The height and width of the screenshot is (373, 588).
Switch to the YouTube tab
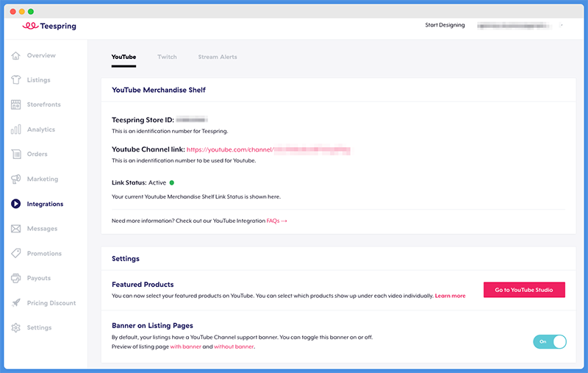pyautogui.click(x=123, y=57)
